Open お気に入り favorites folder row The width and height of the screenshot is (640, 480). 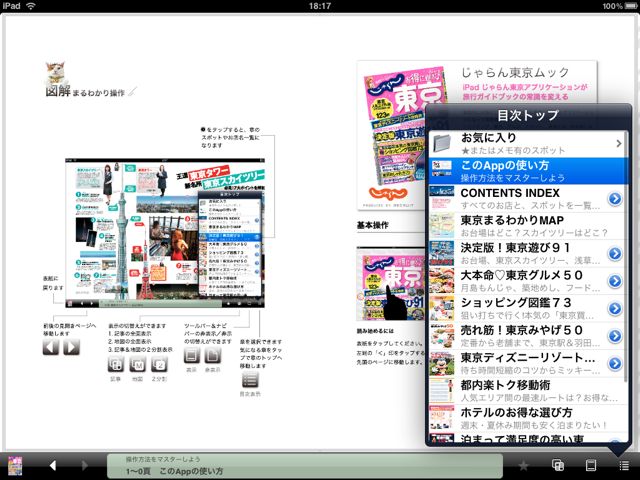527,144
